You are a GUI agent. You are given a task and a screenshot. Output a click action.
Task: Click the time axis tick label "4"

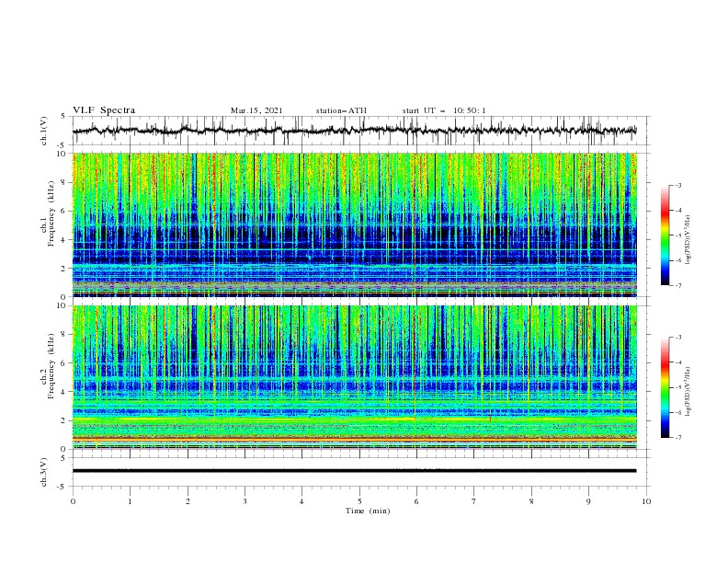pyautogui.click(x=301, y=501)
